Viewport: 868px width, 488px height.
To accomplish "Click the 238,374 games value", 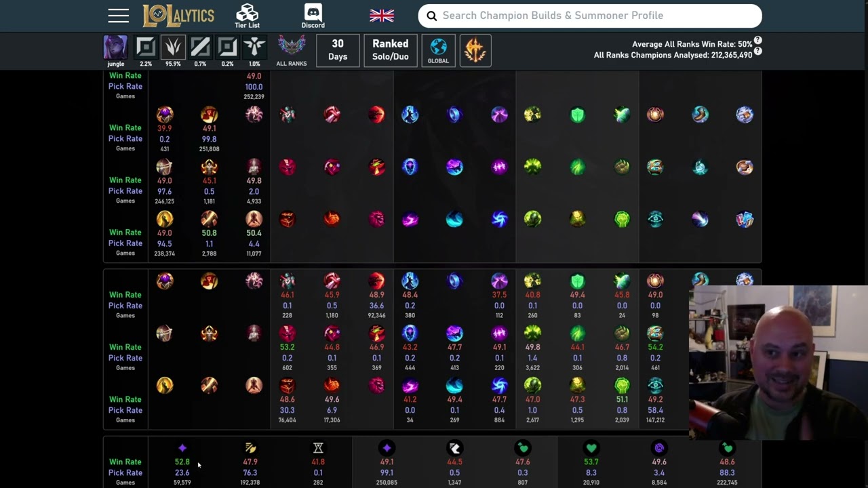I will pyautogui.click(x=165, y=253).
